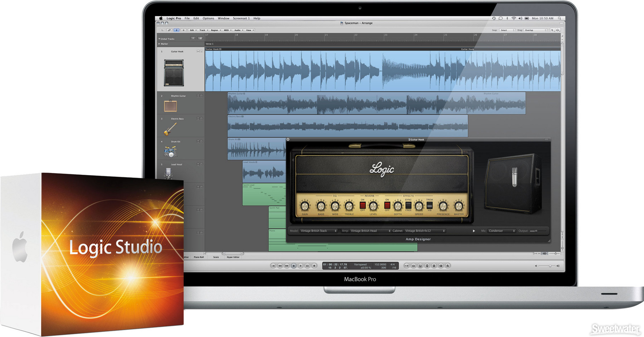The width and height of the screenshot is (644, 337).
Task: Open the Options menu
Action: (x=208, y=18)
